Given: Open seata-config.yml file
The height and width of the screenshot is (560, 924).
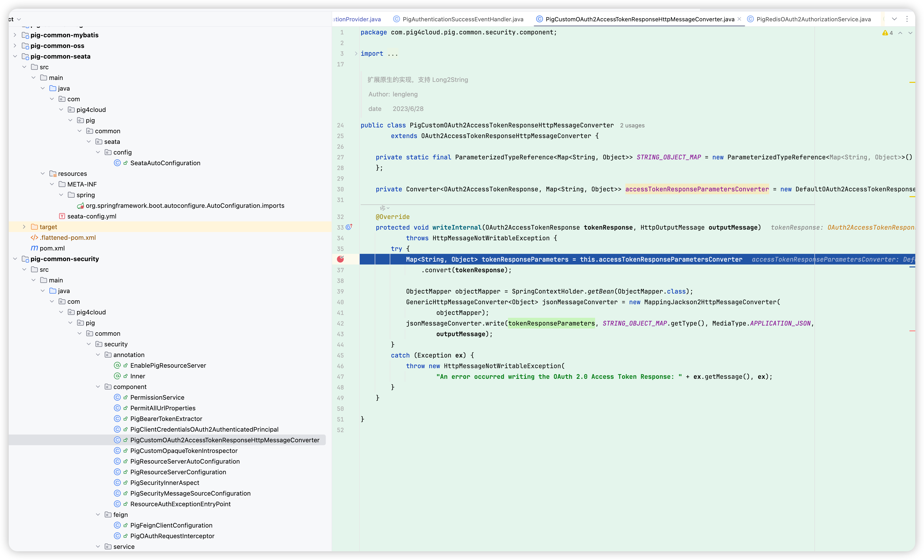Looking at the screenshot, I should [x=92, y=216].
